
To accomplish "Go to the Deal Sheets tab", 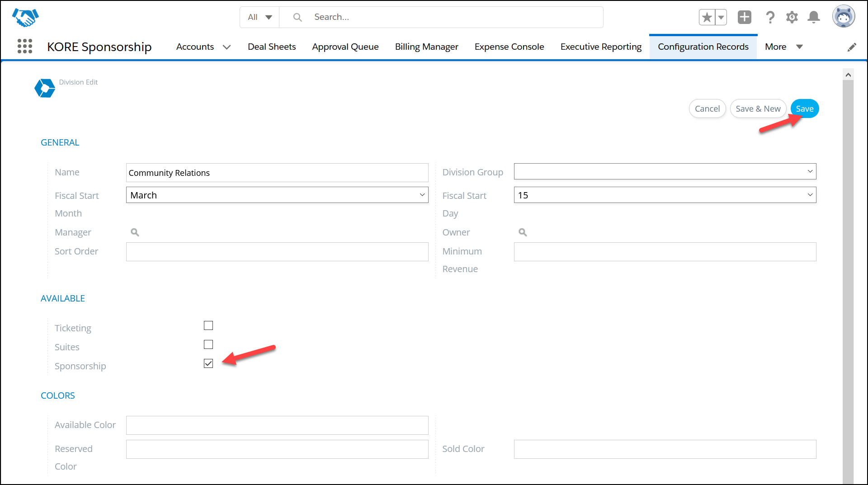I will pyautogui.click(x=272, y=47).
